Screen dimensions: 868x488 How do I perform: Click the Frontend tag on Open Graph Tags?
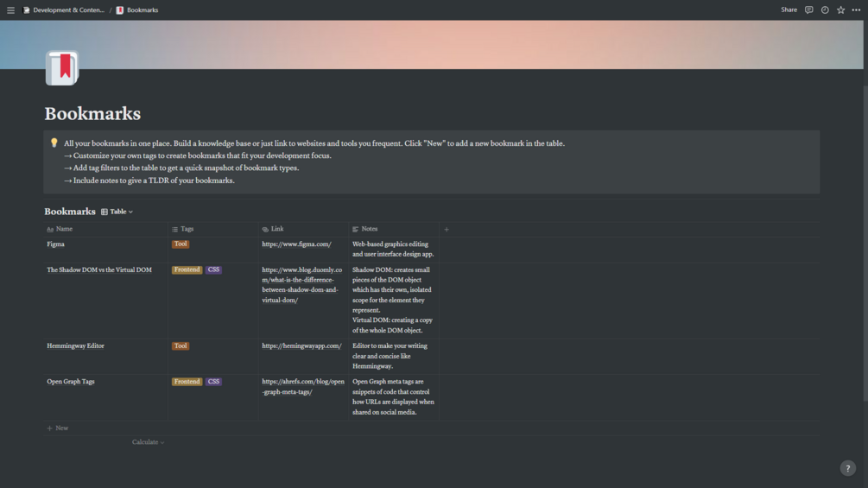click(x=187, y=382)
